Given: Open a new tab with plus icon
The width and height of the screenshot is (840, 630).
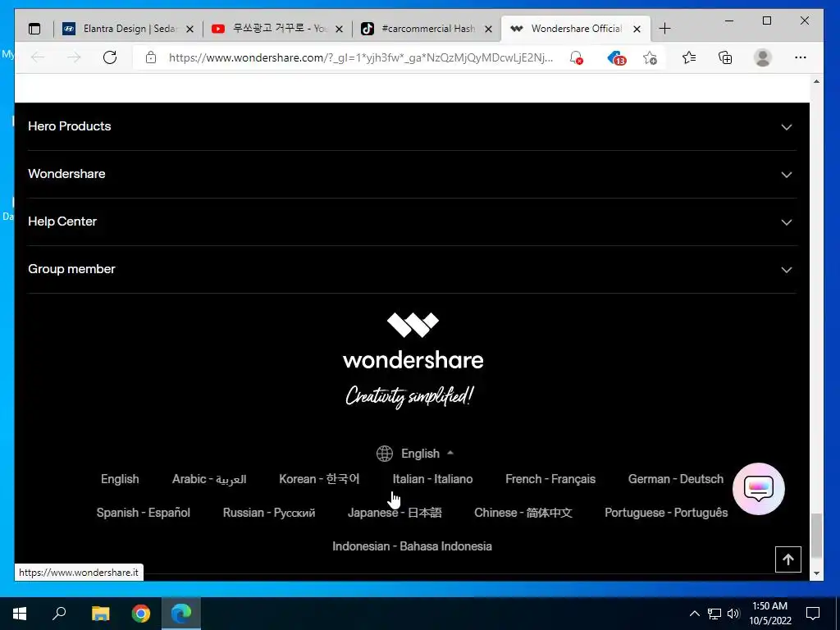Looking at the screenshot, I should pyautogui.click(x=664, y=29).
